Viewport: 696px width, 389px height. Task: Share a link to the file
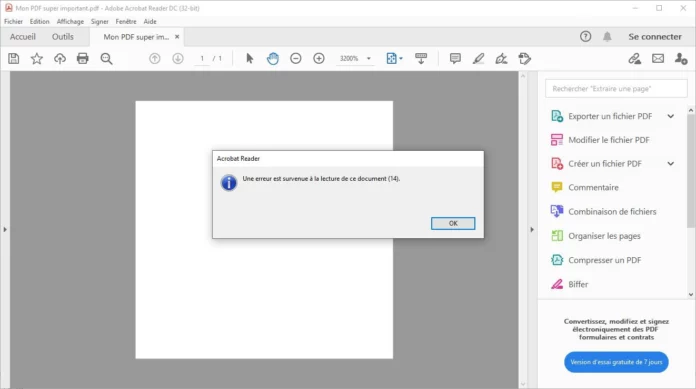pos(635,59)
